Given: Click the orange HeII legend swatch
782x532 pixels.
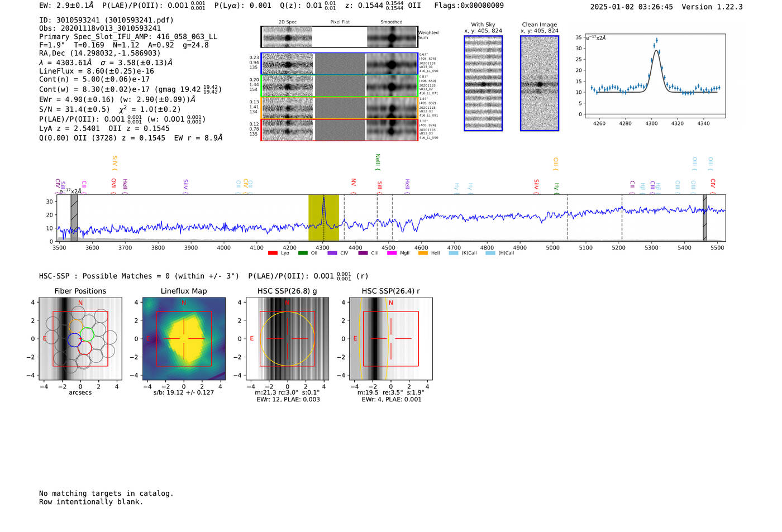Looking at the screenshot, I should [423, 253].
